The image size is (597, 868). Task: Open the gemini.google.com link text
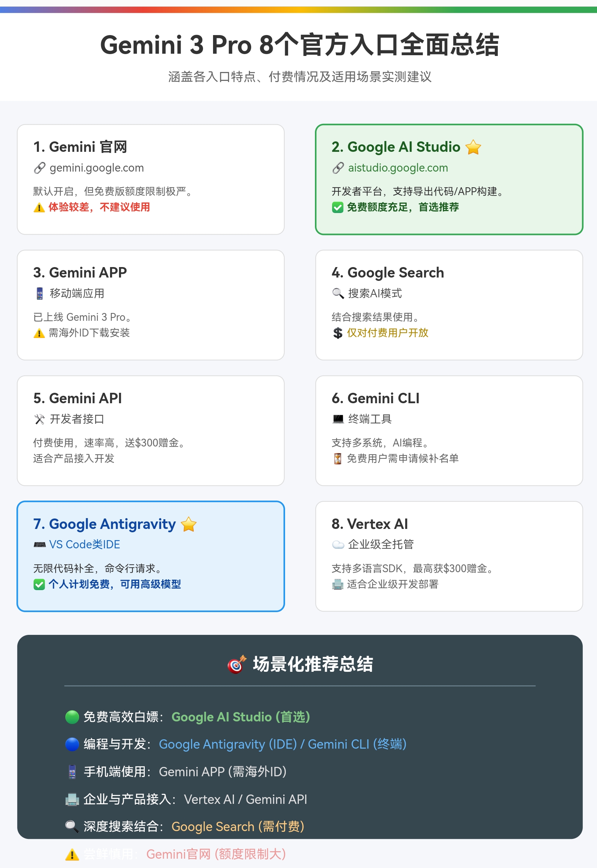coord(97,168)
